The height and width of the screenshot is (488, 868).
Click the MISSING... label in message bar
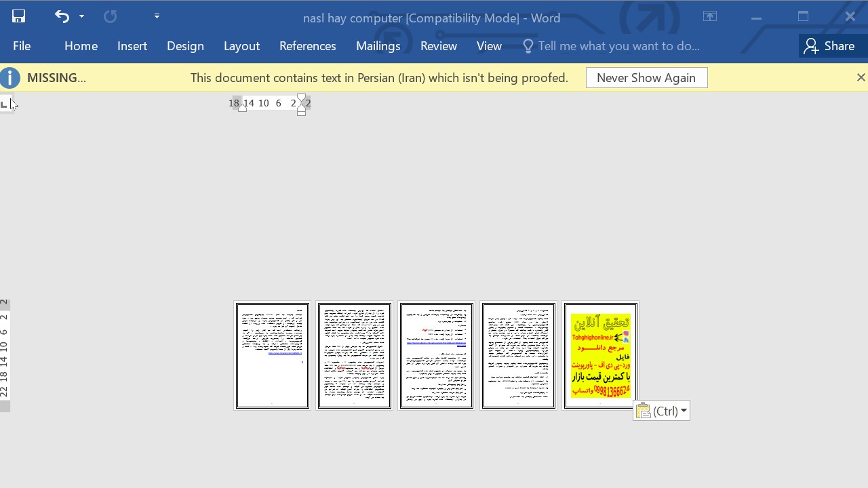(56, 78)
